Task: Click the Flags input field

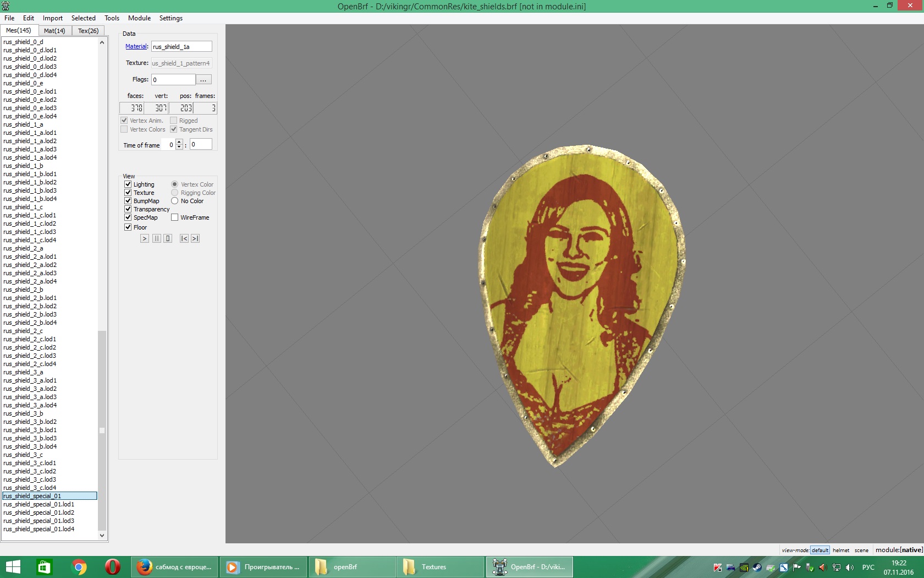Action: click(x=174, y=80)
